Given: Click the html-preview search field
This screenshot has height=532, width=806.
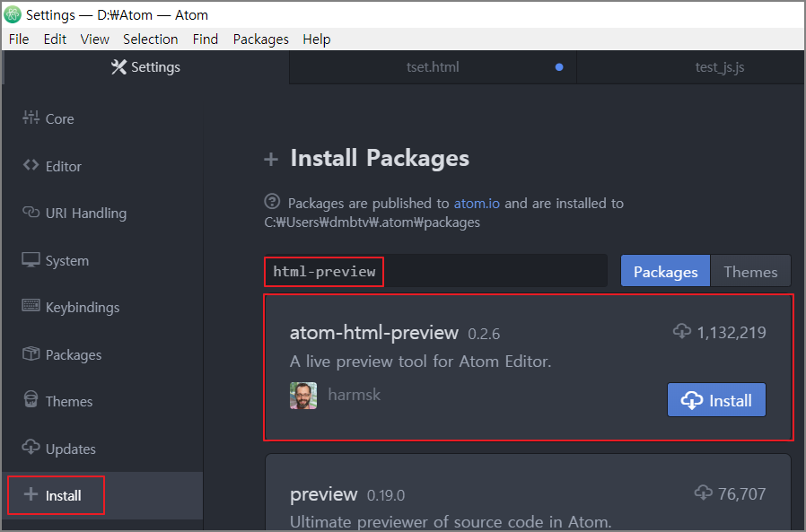Looking at the screenshot, I should click(435, 271).
